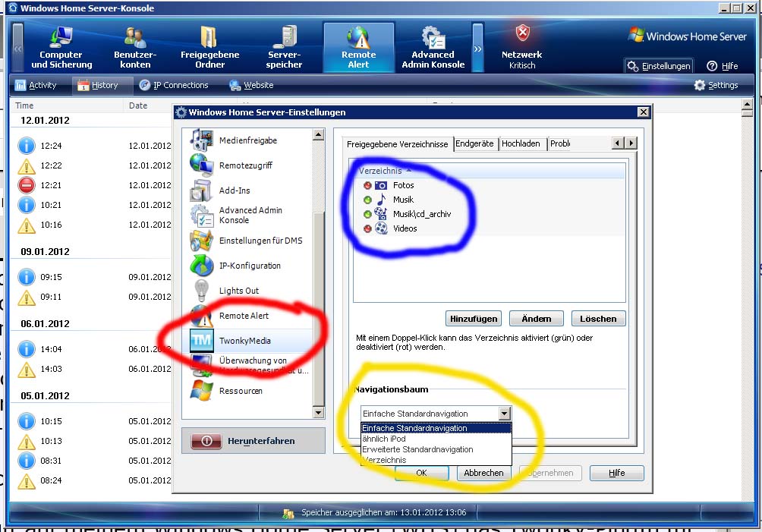Image resolution: width=762 pixels, height=532 pixels.
Task: Click Netzwerk Kritisch status shield
Action: (522, 33)
